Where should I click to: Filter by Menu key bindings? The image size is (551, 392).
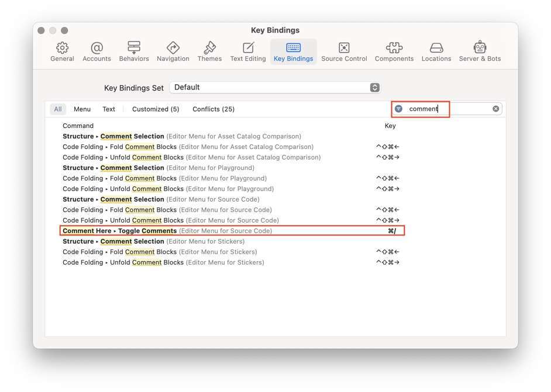(82, 109)
